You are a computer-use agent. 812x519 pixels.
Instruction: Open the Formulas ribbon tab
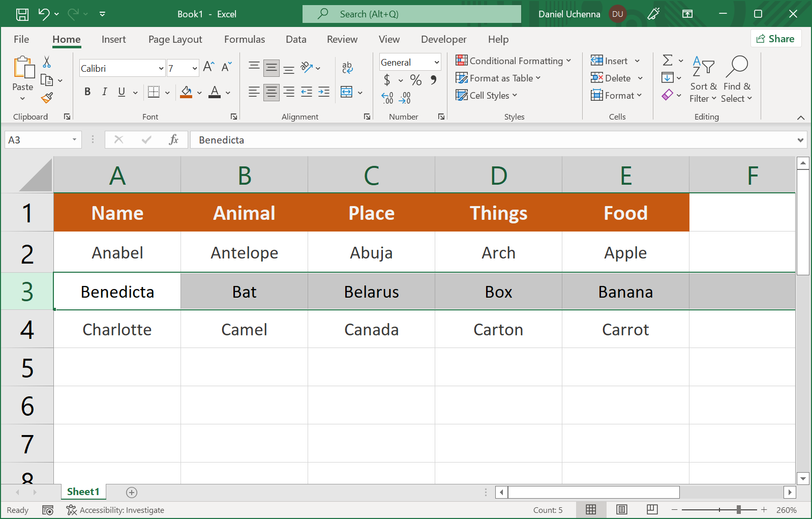[244, 39]
